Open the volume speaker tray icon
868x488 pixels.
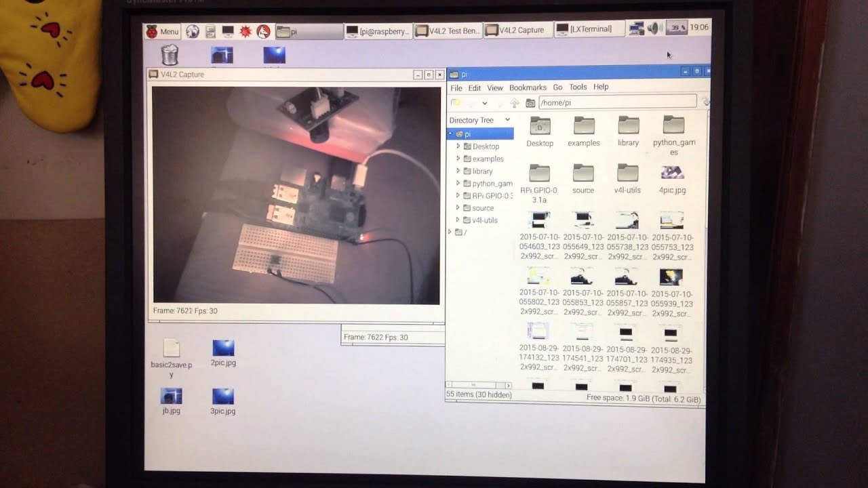pos(655,28)
